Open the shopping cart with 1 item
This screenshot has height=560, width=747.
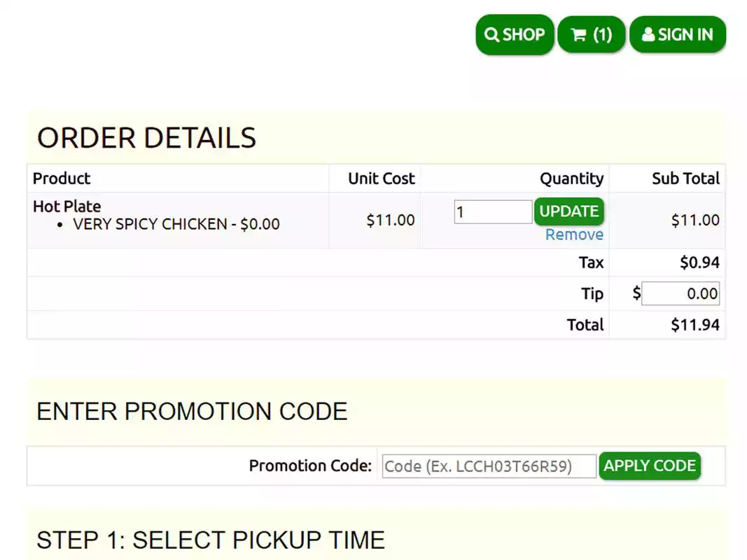(x=591, y=34)
